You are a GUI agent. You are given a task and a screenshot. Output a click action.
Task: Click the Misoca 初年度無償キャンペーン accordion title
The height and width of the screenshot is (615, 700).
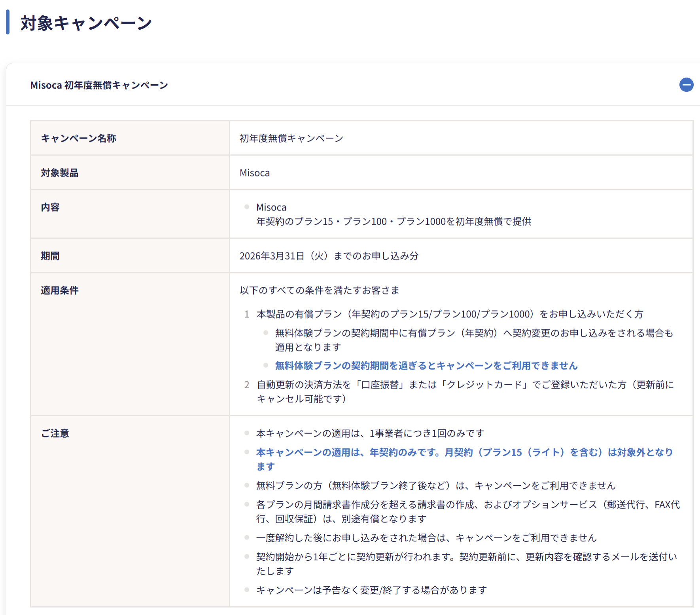[99, 85]
